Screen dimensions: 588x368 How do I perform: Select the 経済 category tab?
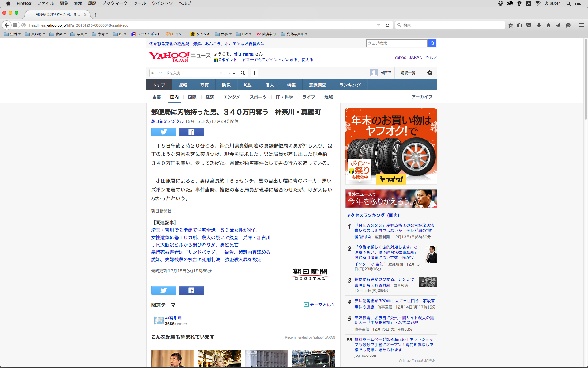click(210, 97)
